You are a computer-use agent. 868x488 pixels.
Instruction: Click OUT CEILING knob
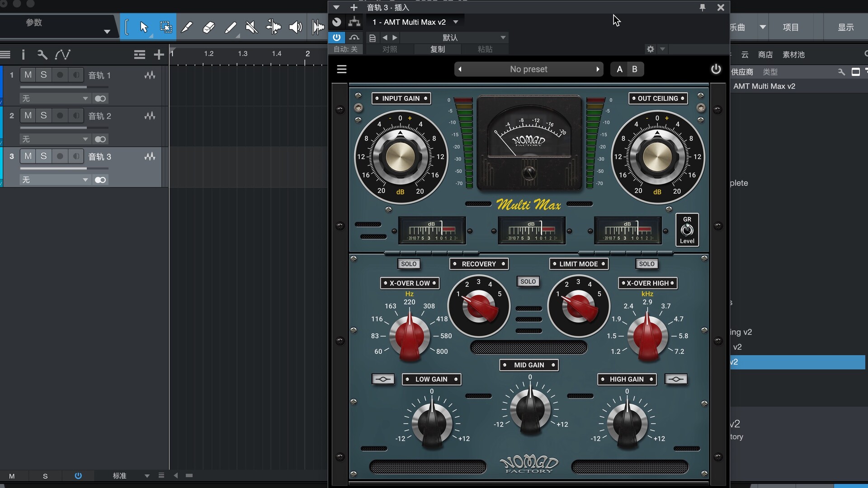[x=657, y=157]
